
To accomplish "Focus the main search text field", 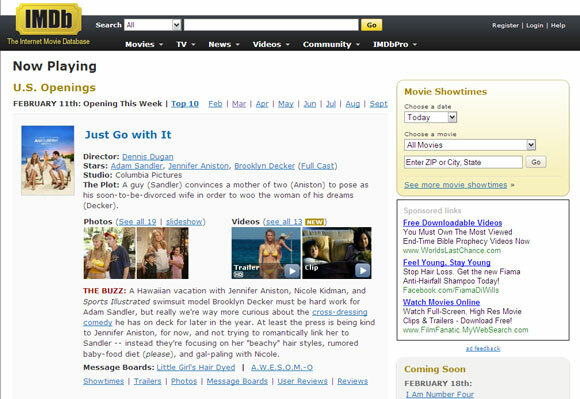I will tap(271, 25).
